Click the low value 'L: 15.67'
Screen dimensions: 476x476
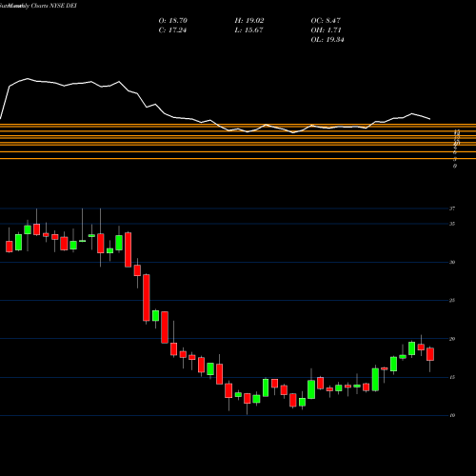248,30
